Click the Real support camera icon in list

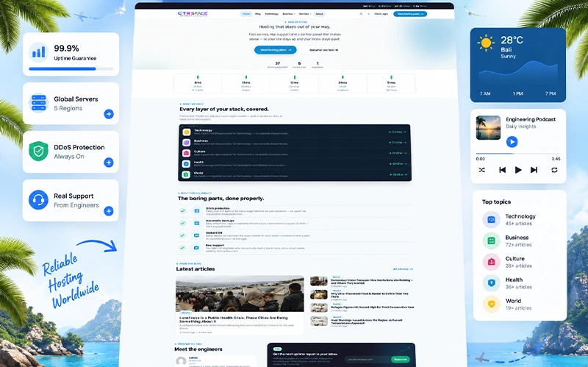[x=196, y=248]
